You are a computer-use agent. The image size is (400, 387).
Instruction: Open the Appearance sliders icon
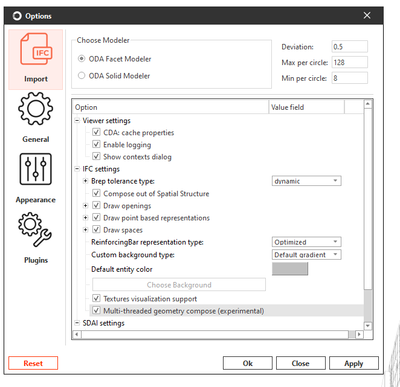(x=36, y=169)
